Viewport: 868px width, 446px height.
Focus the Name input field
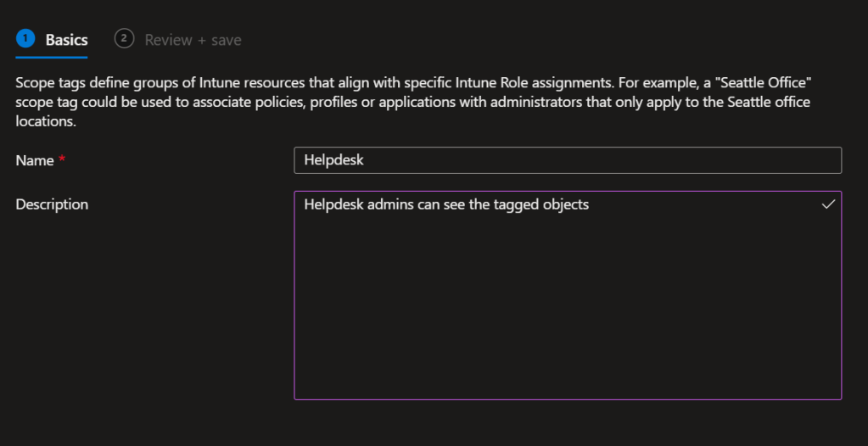(567, 160)
